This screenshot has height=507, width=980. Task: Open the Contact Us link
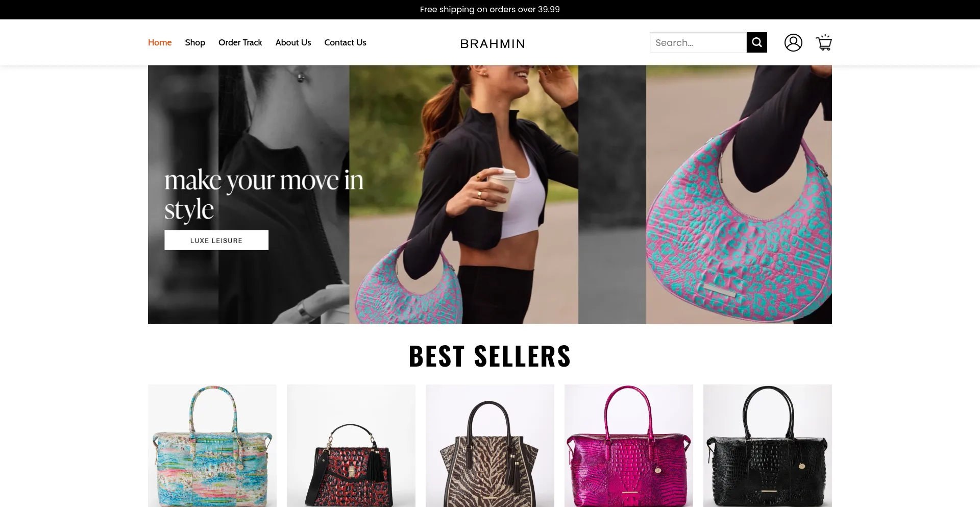click(345, 42)
